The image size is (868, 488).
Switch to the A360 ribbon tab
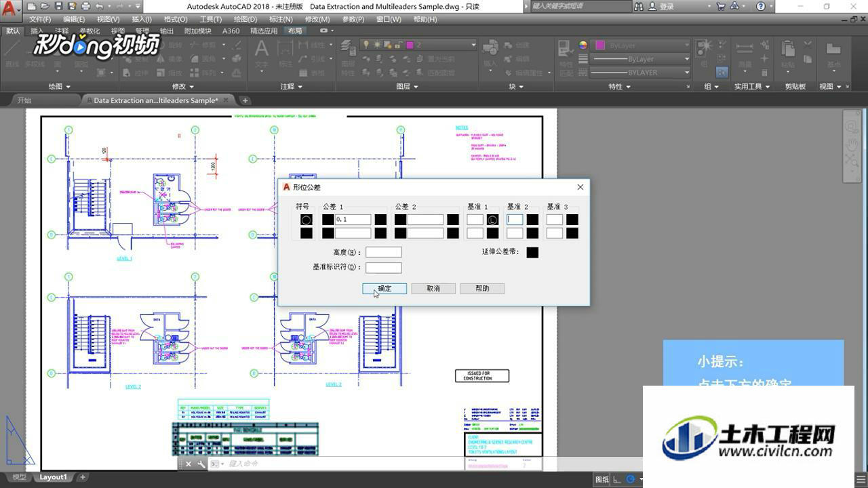point(231,31)
